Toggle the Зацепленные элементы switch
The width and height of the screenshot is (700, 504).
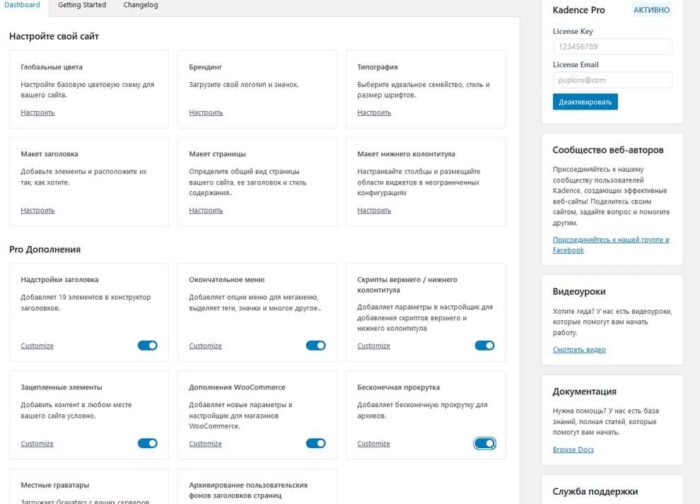[147, 443]
